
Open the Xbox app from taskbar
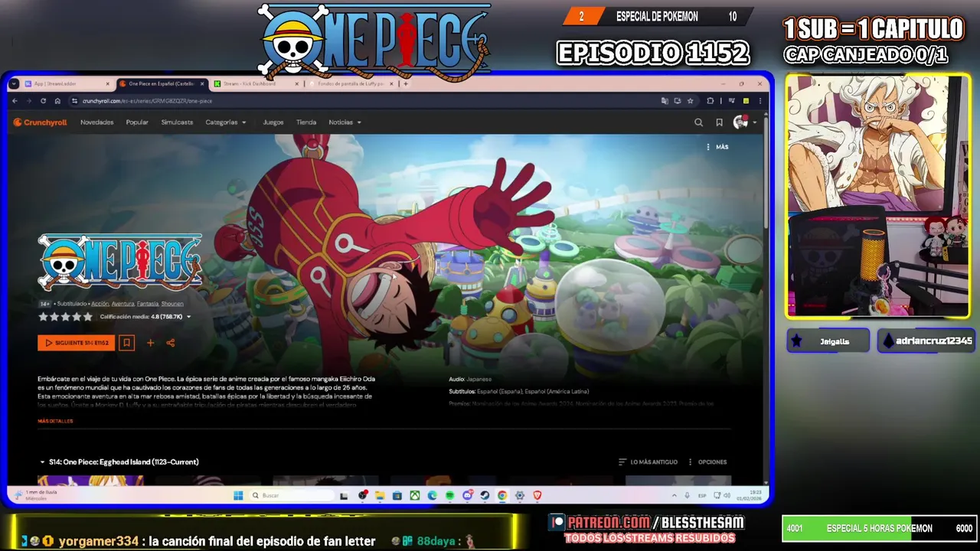pos(414,496)
